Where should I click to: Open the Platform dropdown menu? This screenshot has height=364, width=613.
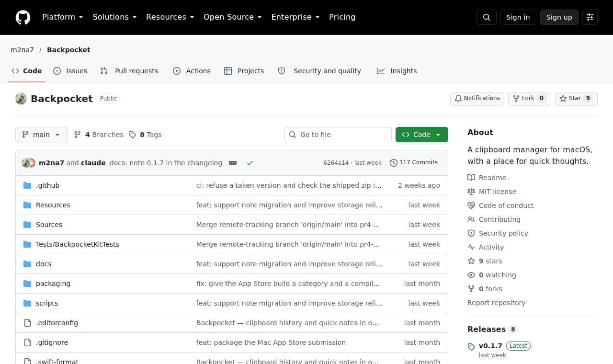coord(63,17)
